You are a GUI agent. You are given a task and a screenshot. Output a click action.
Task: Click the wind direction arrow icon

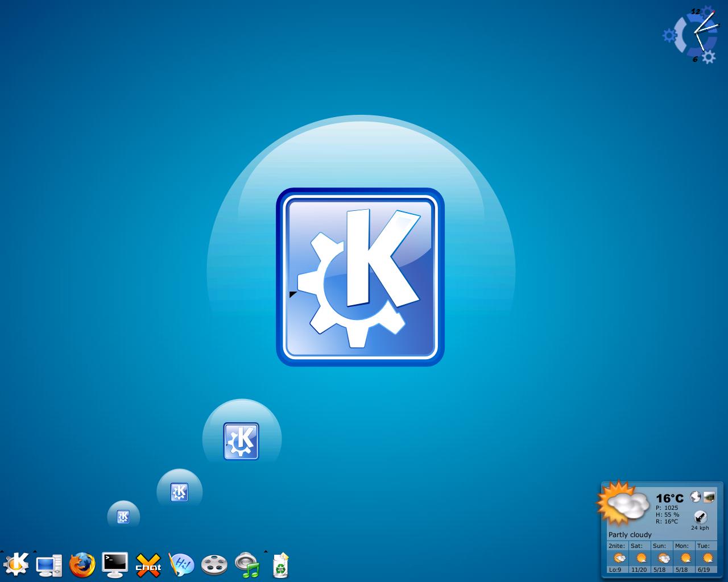[700, 517]
